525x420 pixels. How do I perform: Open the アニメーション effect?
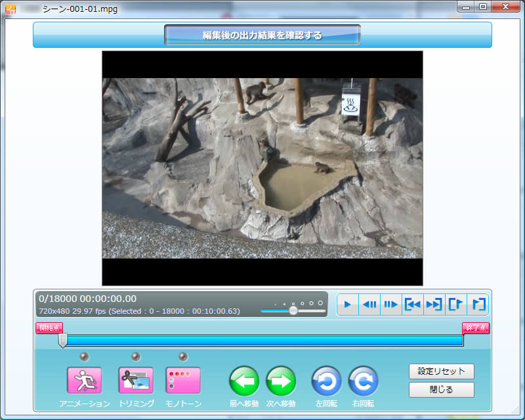(84, 380)
